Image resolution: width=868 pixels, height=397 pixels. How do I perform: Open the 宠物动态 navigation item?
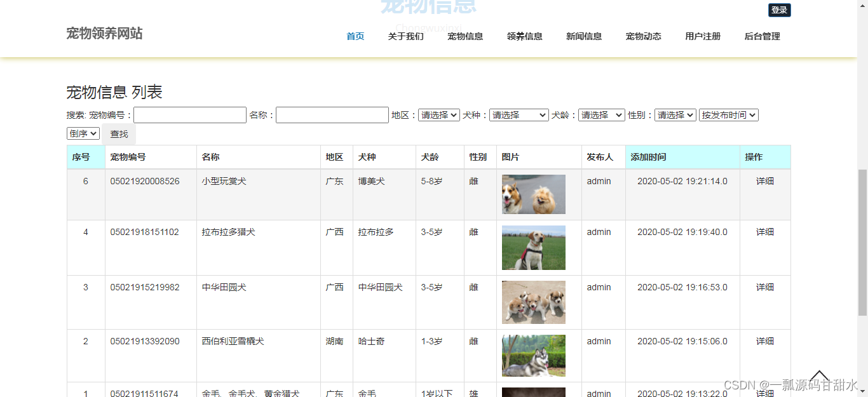point(644,36)
